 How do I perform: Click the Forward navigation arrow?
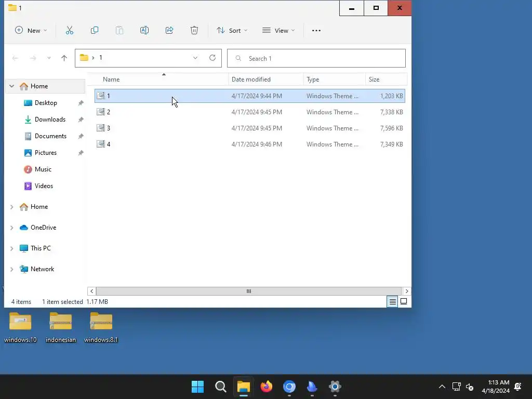33,58
